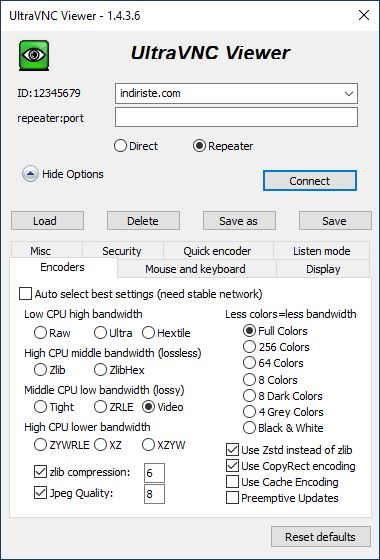Toggle Use Zstd instead of zlib
This screenshot has width=380, height=560.
232,450
